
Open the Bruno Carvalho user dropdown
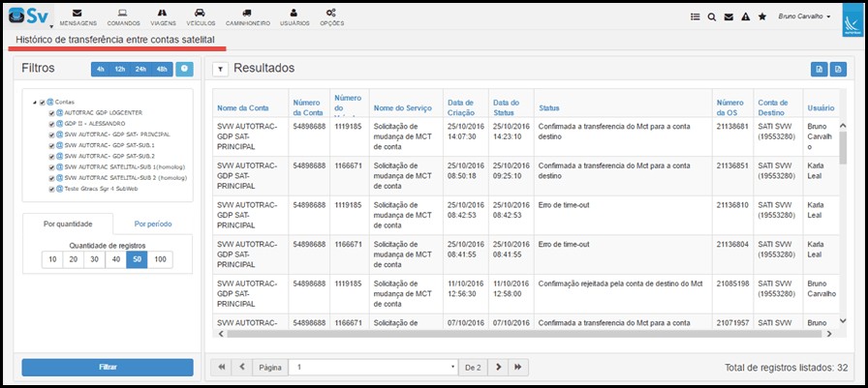(x=804, y=16)
